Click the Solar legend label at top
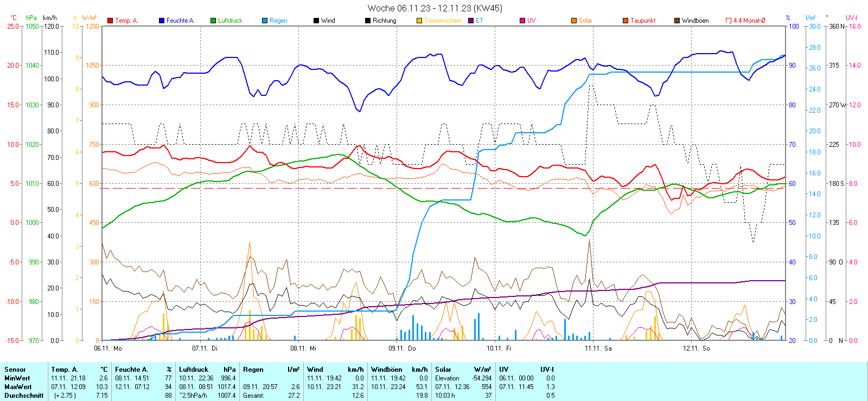Viewport: 868px width, 401px height. (585, 21)
